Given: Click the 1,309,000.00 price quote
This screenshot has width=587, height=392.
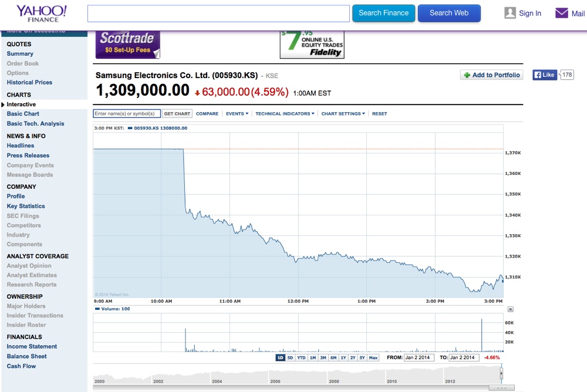Looking at the screenshot, I should tap(143, 90).
